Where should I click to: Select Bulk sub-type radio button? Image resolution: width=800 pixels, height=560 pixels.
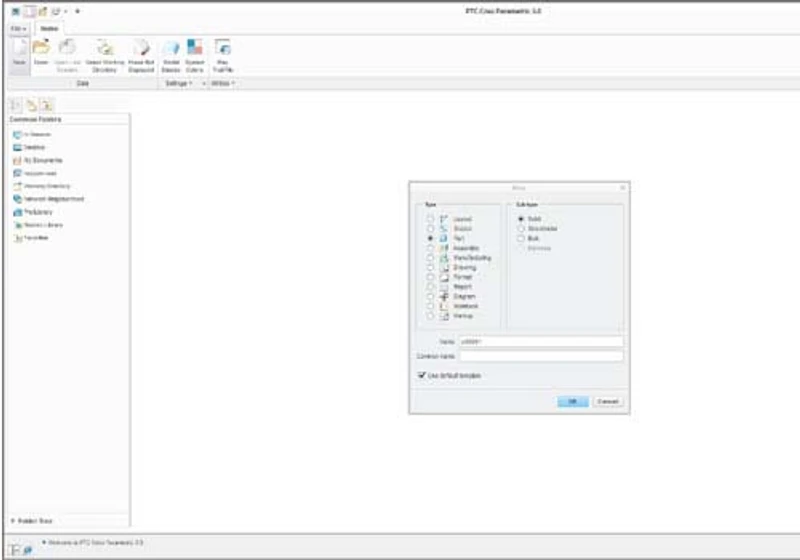(x=521, y=238)
